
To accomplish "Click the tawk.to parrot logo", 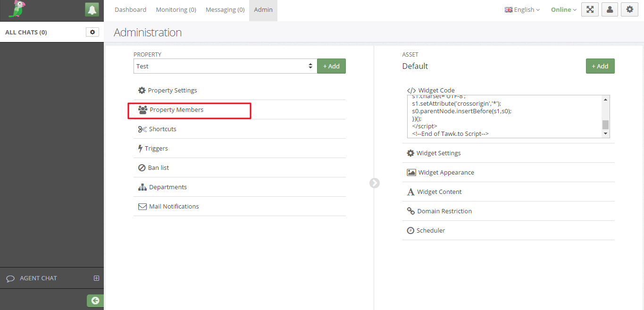I will pyautogui.click(x=17, y=9).
